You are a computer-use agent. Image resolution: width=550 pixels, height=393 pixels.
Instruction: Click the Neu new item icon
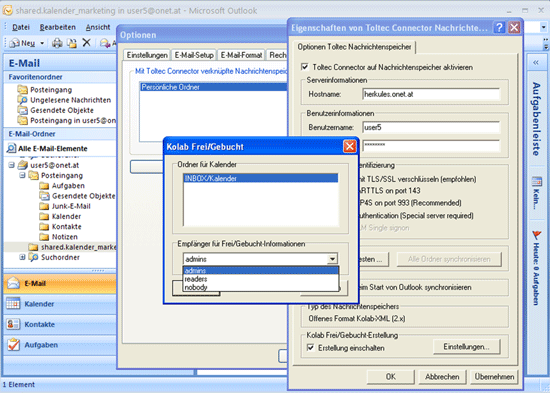click(14, 43)
